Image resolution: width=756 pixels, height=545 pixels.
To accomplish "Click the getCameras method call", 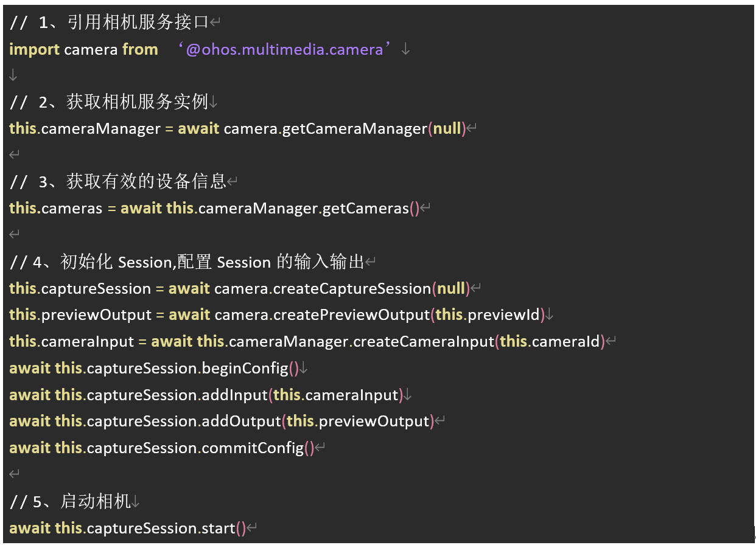I will [365, 209].
